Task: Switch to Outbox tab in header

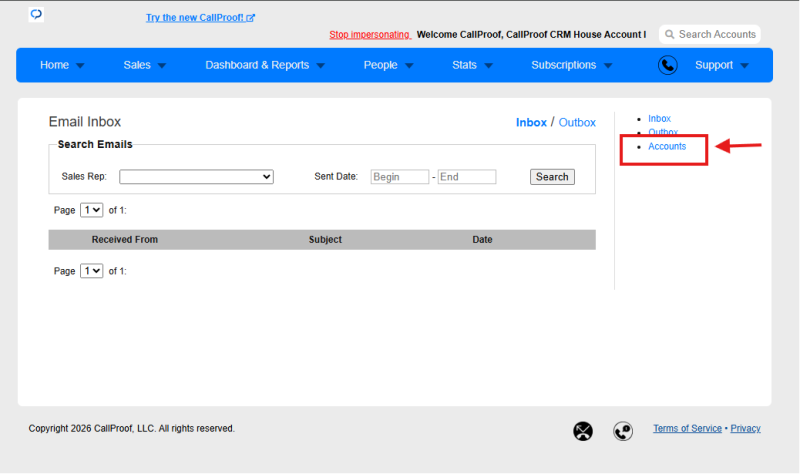Action: tap(577, 122)
